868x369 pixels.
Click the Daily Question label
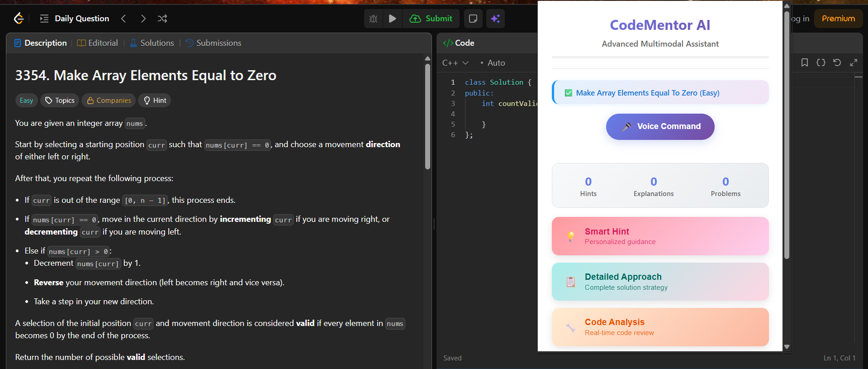click(82, 19)
